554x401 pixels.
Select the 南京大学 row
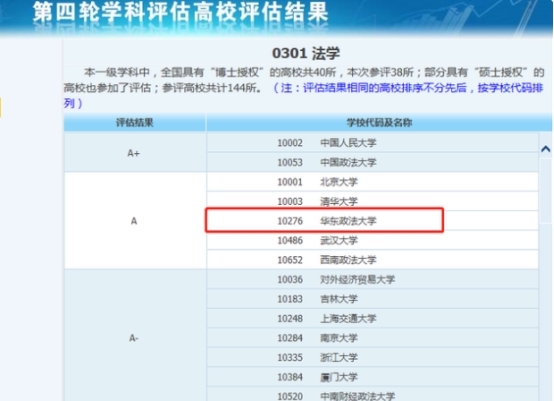(x=372, y=338)
